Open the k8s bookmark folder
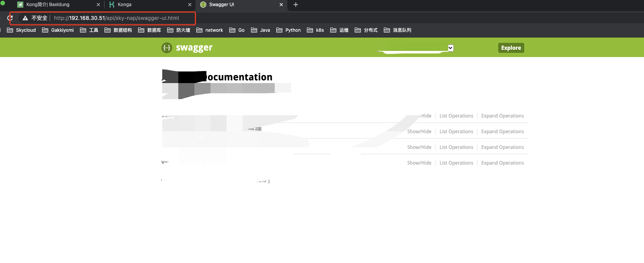 316,30
